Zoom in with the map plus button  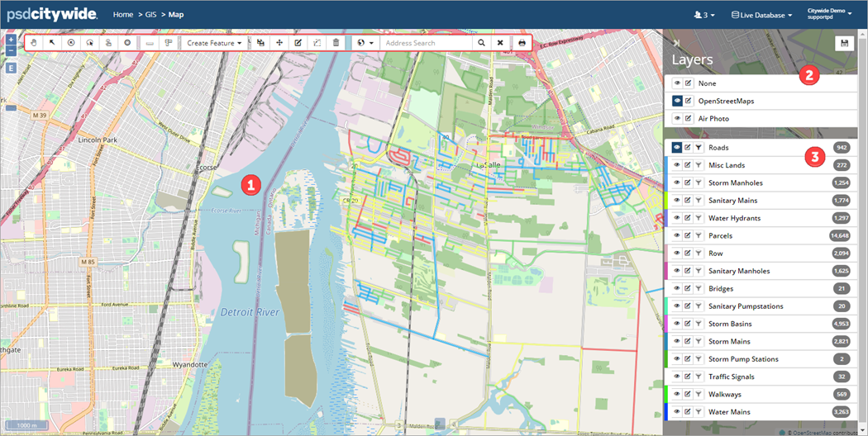pos(11,40)
